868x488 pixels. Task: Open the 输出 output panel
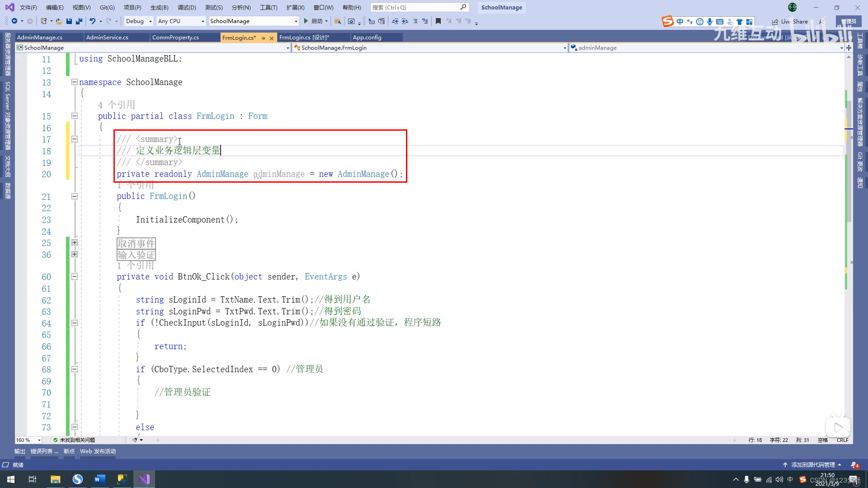tap(20, 451)
